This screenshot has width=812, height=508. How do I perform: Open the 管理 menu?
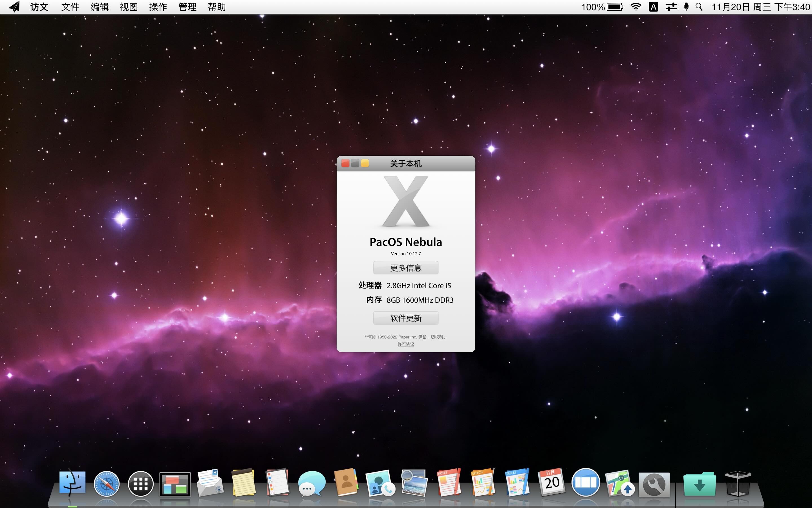tap(187, 7)
